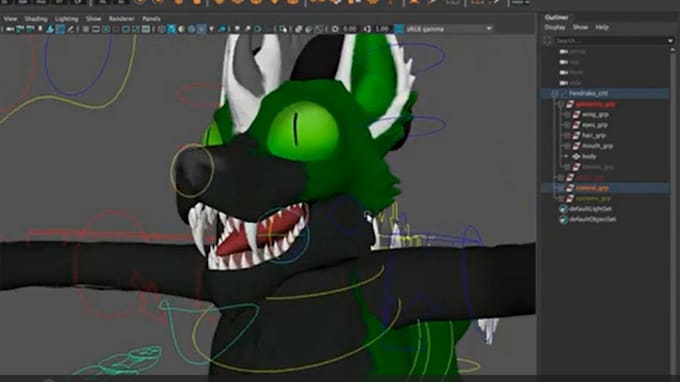Select defaultLightSet in the Outliner
680x382 pixels.
click(x=590, y=209)
